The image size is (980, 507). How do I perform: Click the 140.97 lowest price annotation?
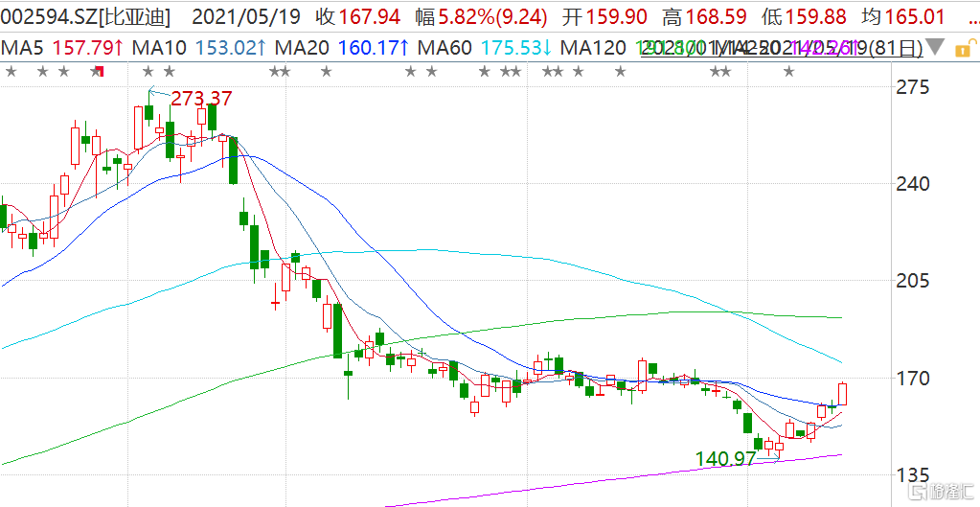[x=725, y=459]
